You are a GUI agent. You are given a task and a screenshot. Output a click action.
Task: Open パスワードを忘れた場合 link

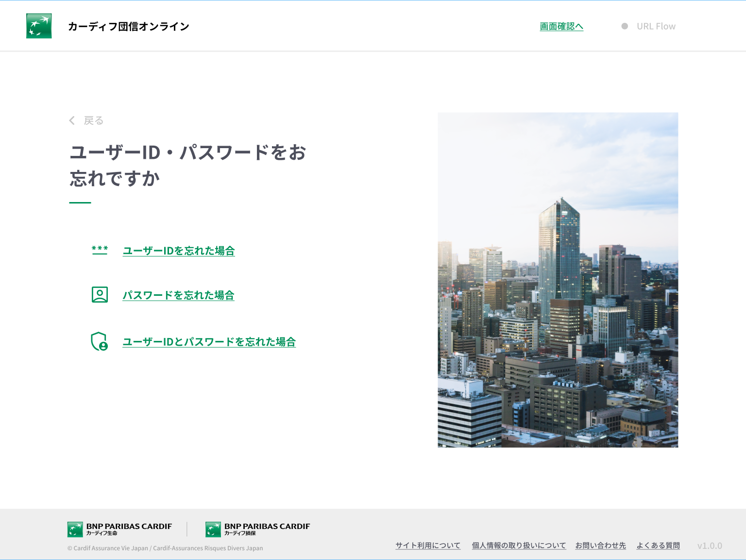pyautogui.click(x=178, y=295)
